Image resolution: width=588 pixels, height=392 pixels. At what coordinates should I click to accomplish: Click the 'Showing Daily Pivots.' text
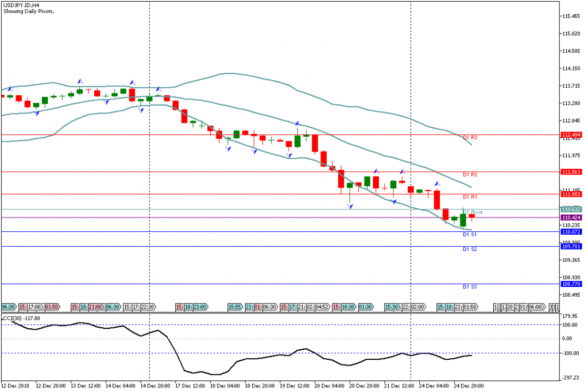(29, 11)
